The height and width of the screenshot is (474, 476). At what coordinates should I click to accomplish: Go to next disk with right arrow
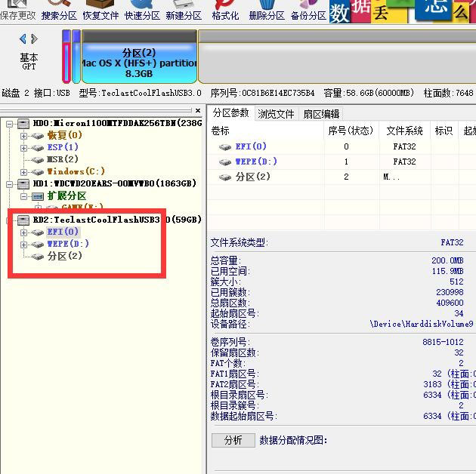[33, 39]
